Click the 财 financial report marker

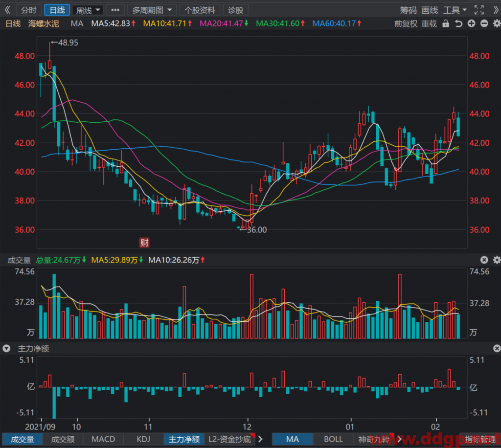click(x=144, y=243)
